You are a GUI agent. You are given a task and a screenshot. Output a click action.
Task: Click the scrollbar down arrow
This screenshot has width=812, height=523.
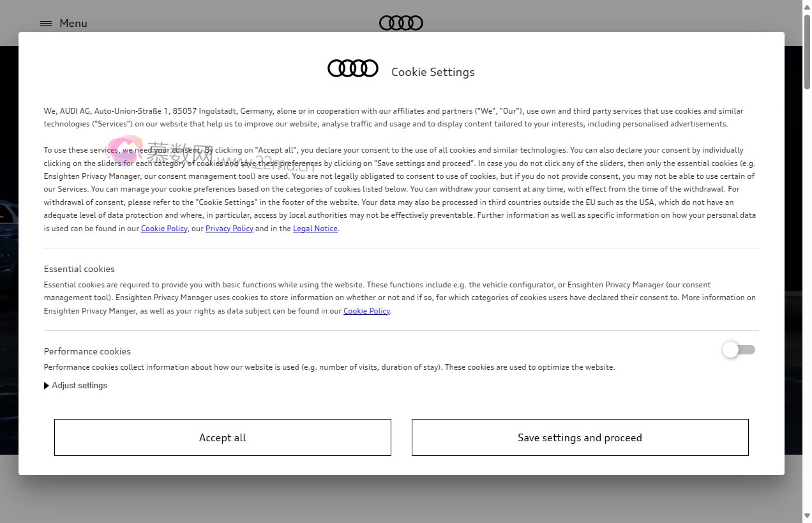pyautogui.click(x=806, y=515)
